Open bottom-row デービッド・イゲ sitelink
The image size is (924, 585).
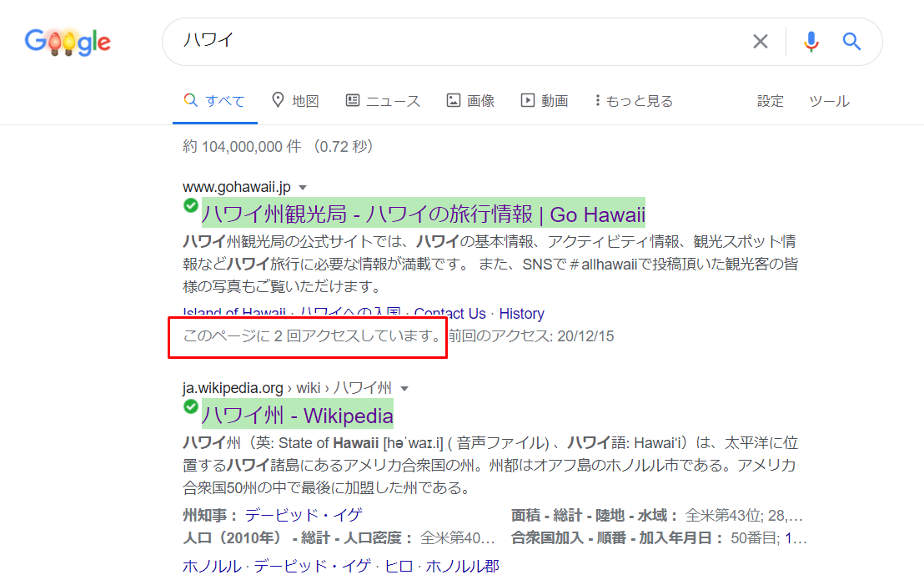click(313, 566)
